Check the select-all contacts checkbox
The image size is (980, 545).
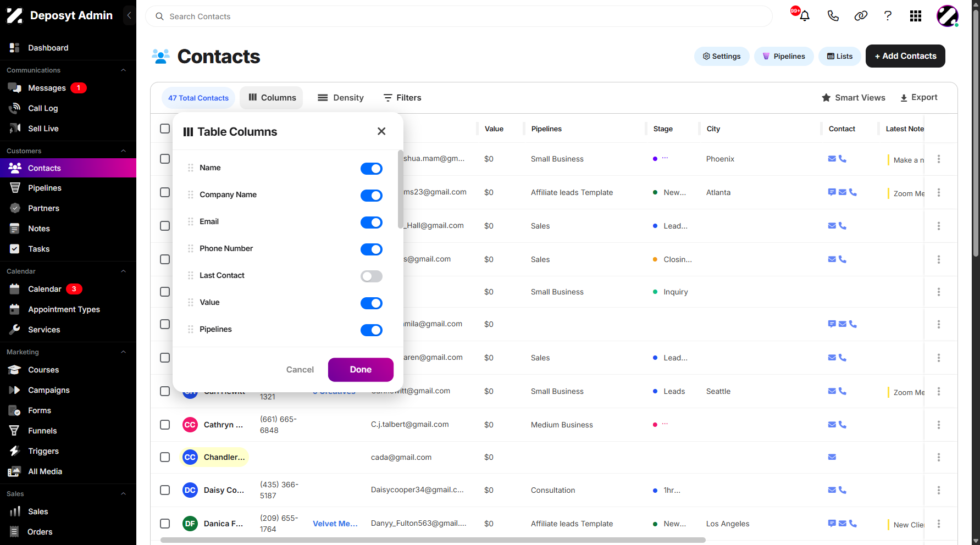pyautogui.click(x=165, y=129)
